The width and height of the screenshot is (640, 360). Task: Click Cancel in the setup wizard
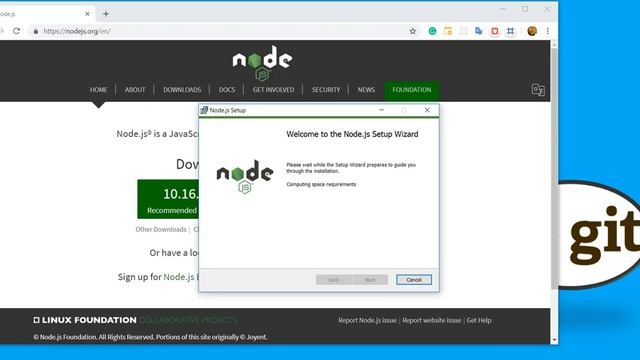(x=414, y=280)
